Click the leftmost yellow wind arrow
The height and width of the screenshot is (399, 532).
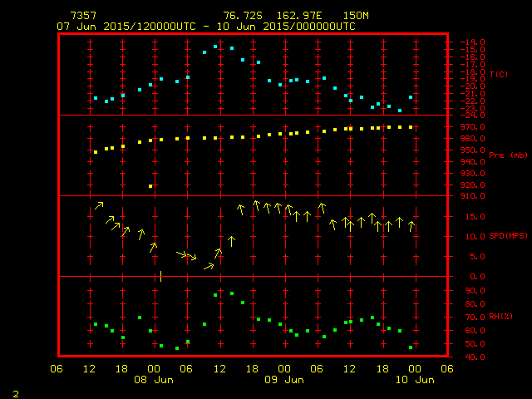coord(99,204)
